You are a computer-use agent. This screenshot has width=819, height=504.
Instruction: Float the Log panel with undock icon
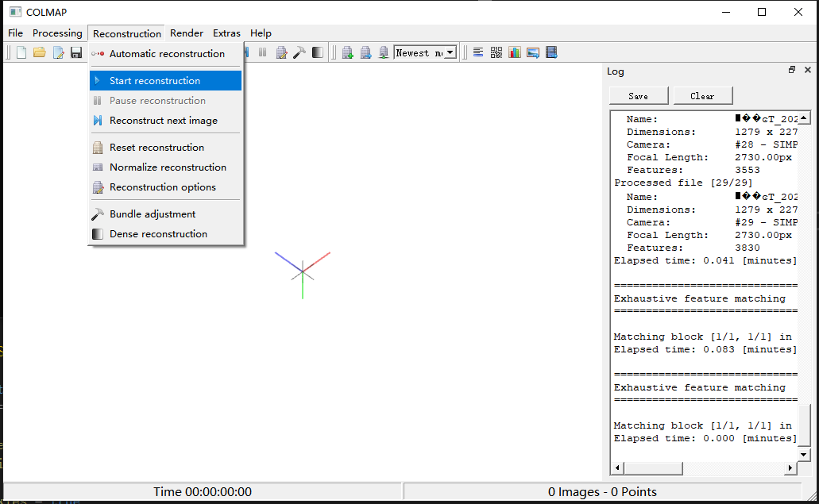792,70
